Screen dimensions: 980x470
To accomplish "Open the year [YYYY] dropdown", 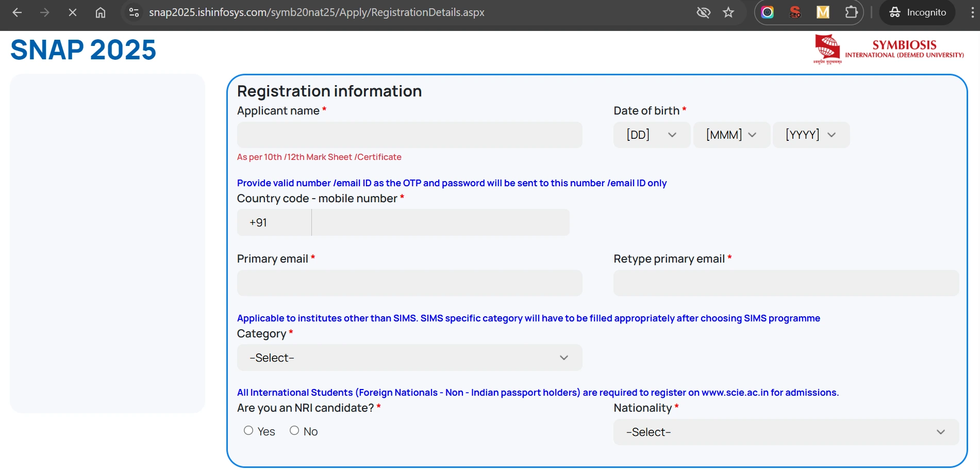I will point(811,135).
